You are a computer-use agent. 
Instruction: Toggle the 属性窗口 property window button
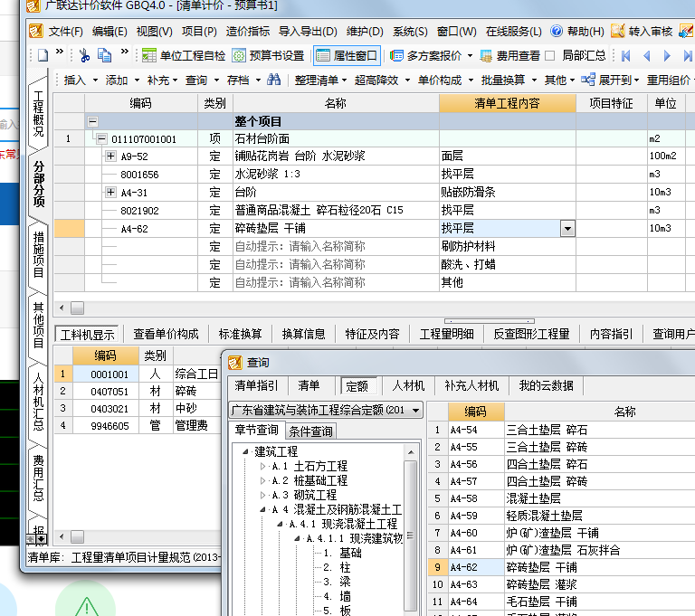347,55
